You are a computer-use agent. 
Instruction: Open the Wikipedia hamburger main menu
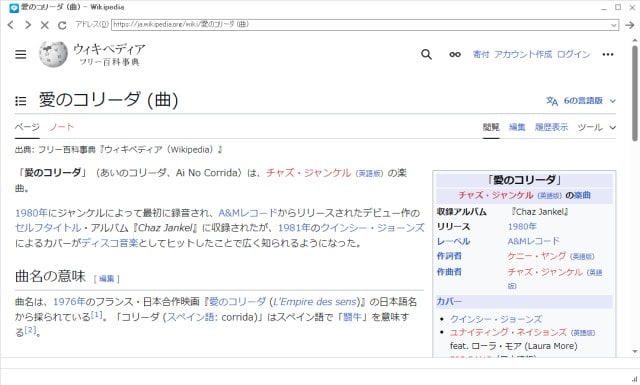(x=21, y=54)
